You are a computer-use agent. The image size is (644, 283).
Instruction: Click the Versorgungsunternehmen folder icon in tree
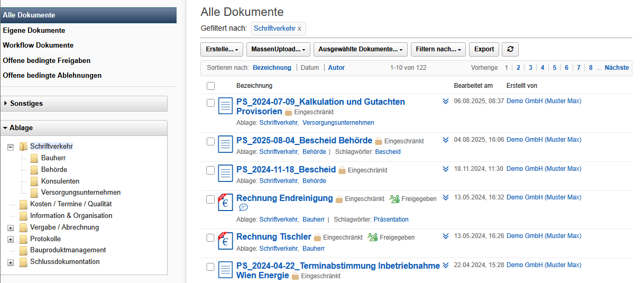tap(34, 193)
